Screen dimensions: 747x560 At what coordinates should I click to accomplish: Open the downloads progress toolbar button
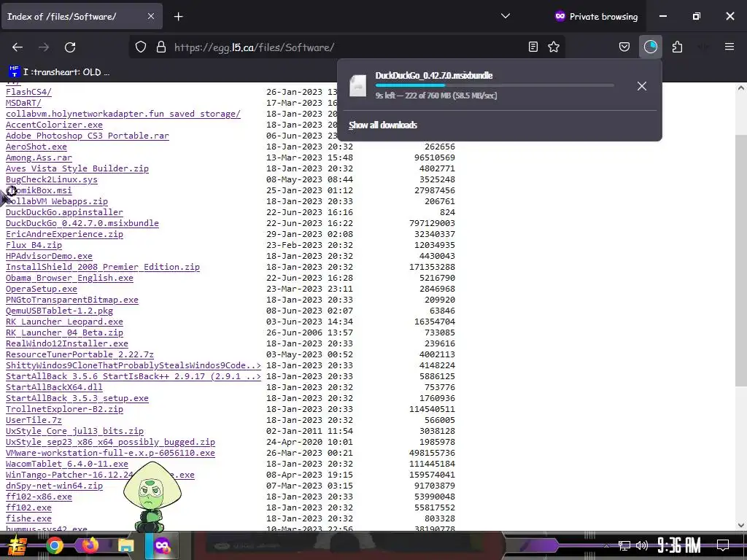click(x=650, y=47)
